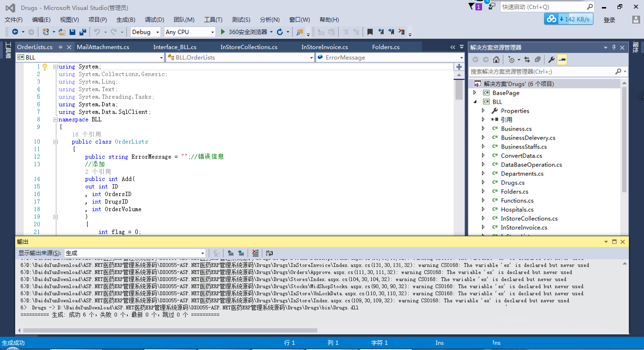This screenshot has width=644, height=350.
Task: Open the Any CPU platform dropdown
Action: pyautogui.click(x=190, y=32)
